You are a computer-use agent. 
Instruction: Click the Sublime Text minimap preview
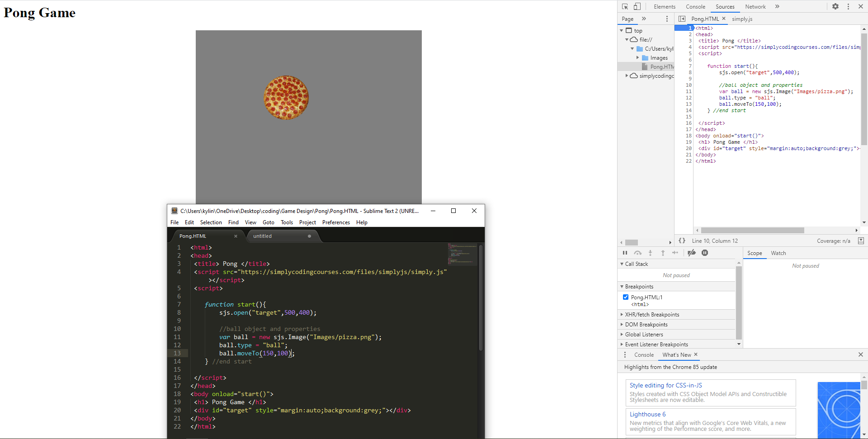pyautogui.click(x=462, y=254)
